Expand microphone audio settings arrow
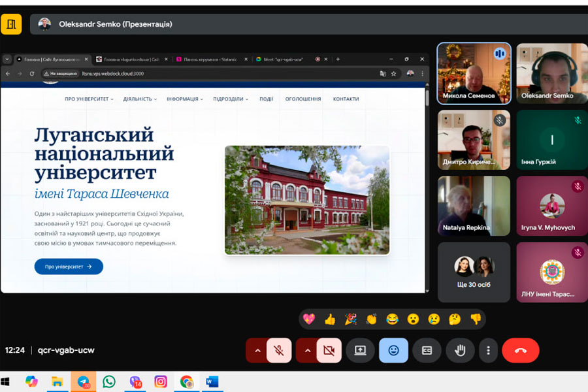 pos(257,350)
